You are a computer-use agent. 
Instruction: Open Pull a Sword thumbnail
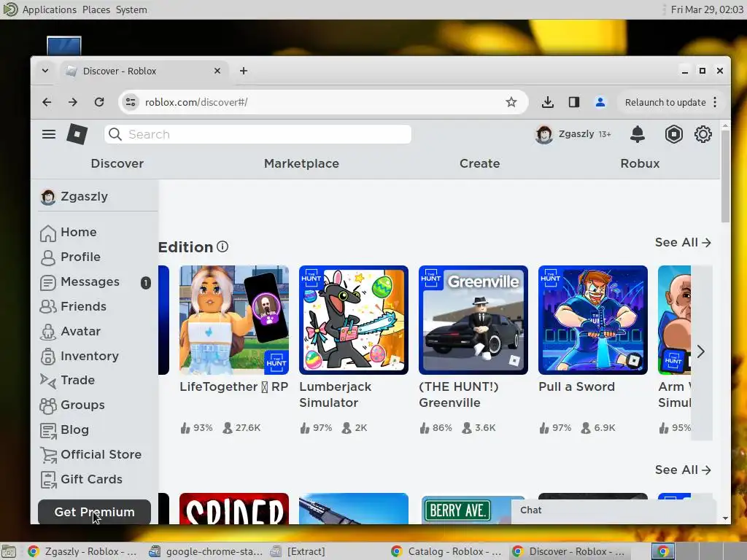(592, 320)
